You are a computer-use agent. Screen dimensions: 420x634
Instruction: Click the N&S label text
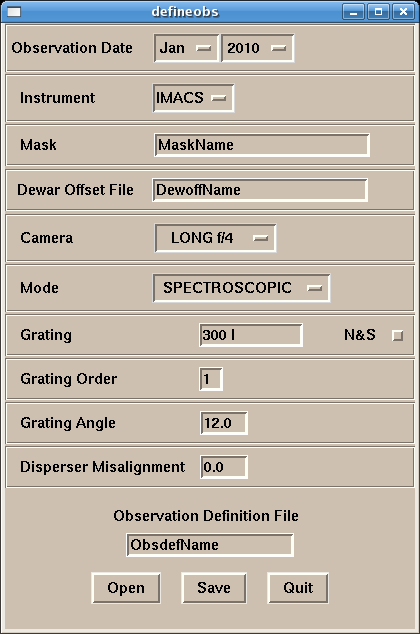pyautogui.click(x=360, y=335)
